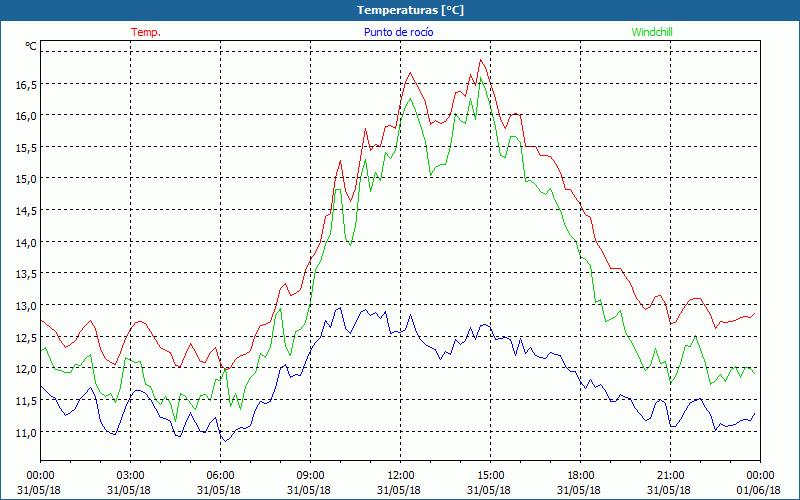Click the '°C' unit label on the y-axis
Image resolution: width=800 pixels, height=500 pixels.
(31, 46)
